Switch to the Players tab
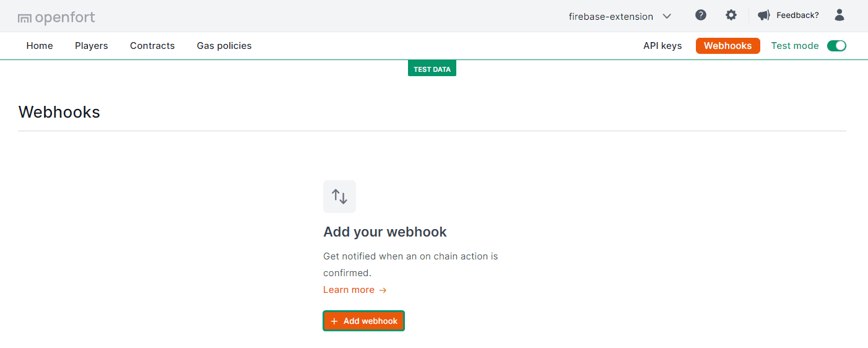The height and width of the screenshot is (348, 868). tap(92, 46)
